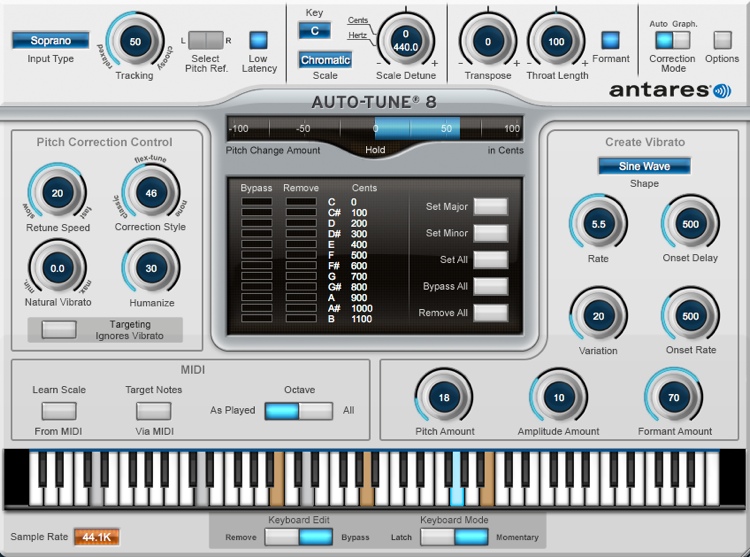Open the Soprano Input Type dropdown
This screenshot has height=557, width=750.
(50, 41)
